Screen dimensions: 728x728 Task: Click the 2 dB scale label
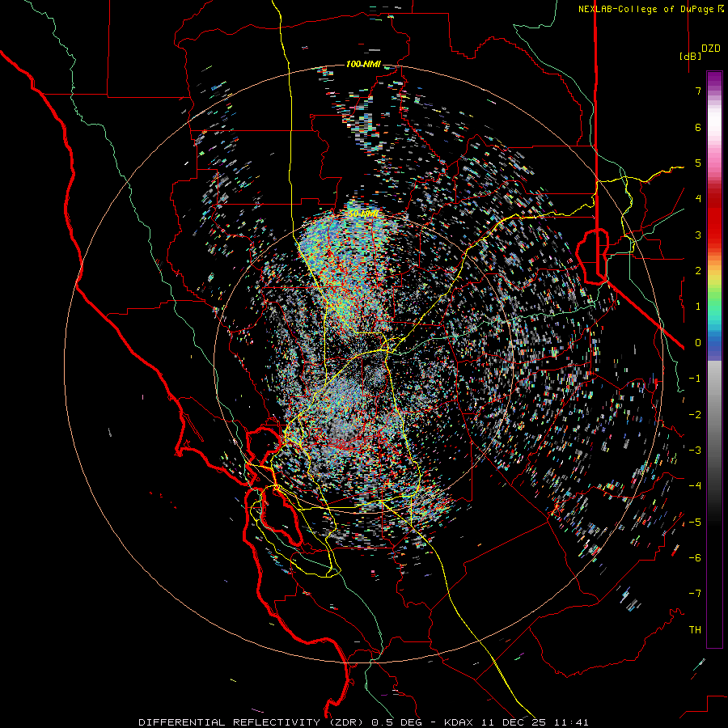point(698,271)
